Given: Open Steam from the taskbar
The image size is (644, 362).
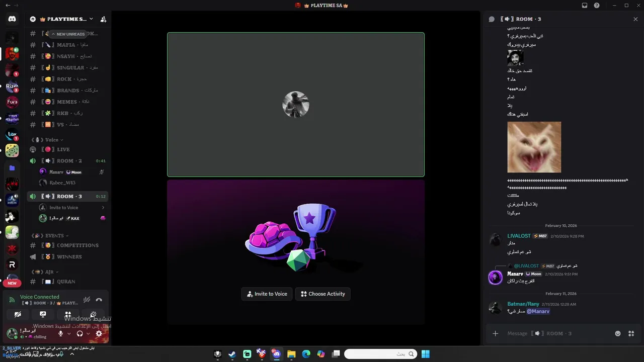Looking at the screenshot, I should [232, 354].
